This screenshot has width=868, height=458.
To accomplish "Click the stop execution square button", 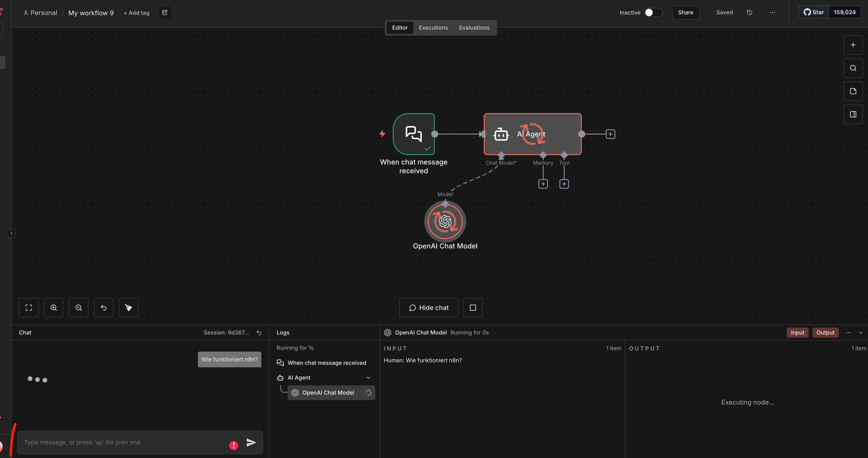I will (473, 307).
